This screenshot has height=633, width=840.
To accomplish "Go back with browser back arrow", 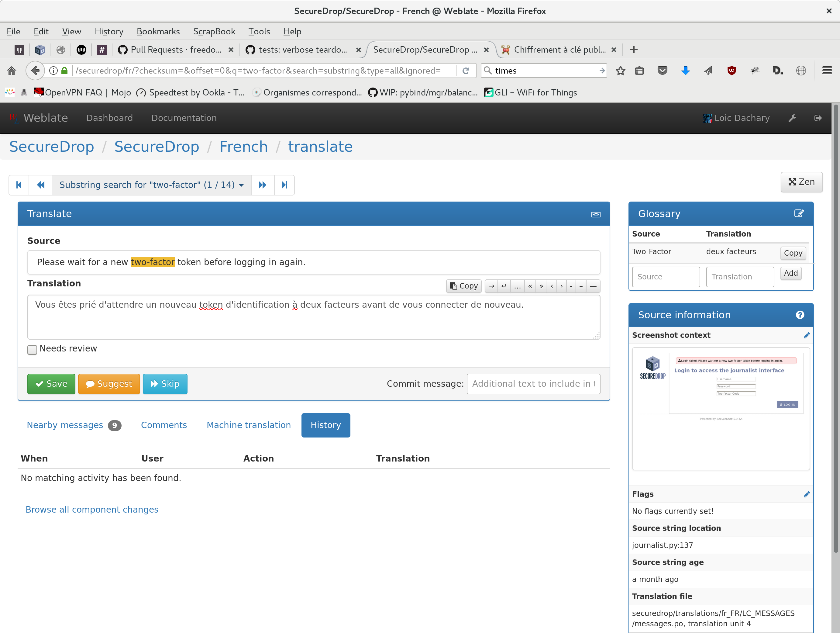I will (35, 71).
